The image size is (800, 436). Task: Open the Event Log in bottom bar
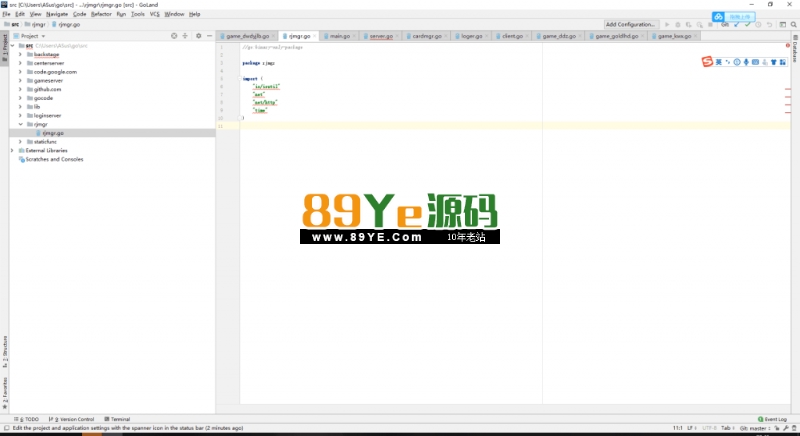[772, 419]
